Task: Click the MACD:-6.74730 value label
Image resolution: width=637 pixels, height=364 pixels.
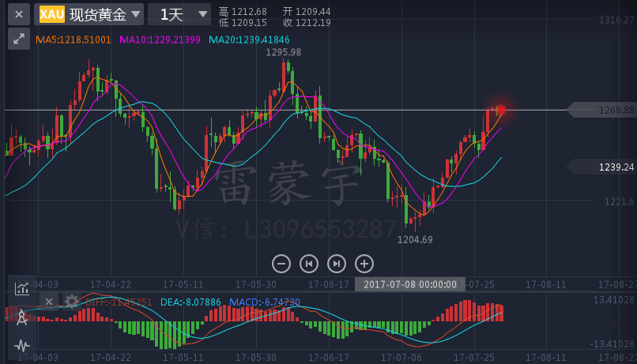Action: pos(265,302)
